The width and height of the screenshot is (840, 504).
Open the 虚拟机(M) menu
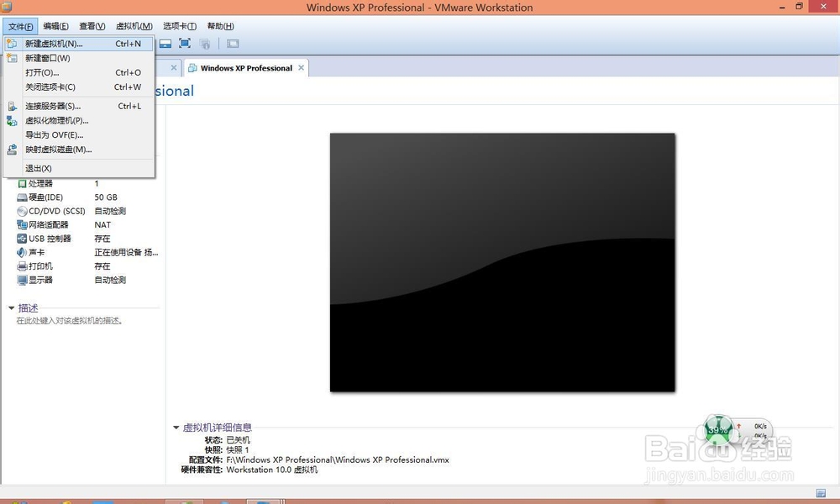134,26
